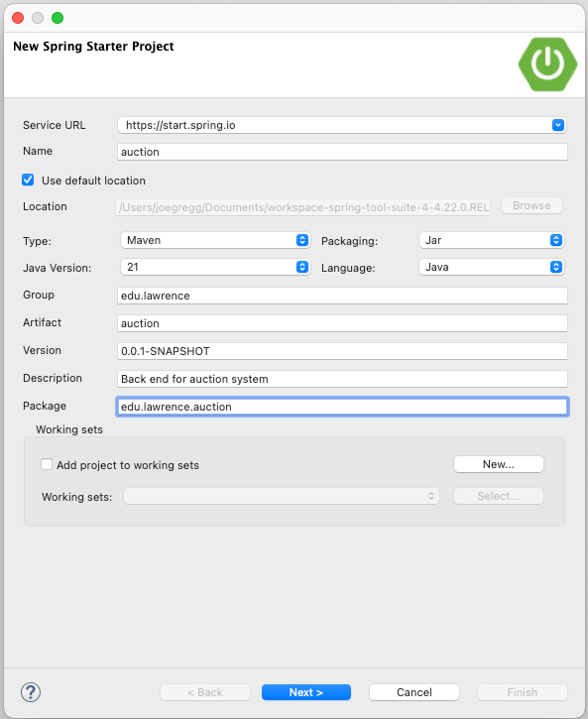
Task: Enable Add project to working sets
Action: (47, 464)
